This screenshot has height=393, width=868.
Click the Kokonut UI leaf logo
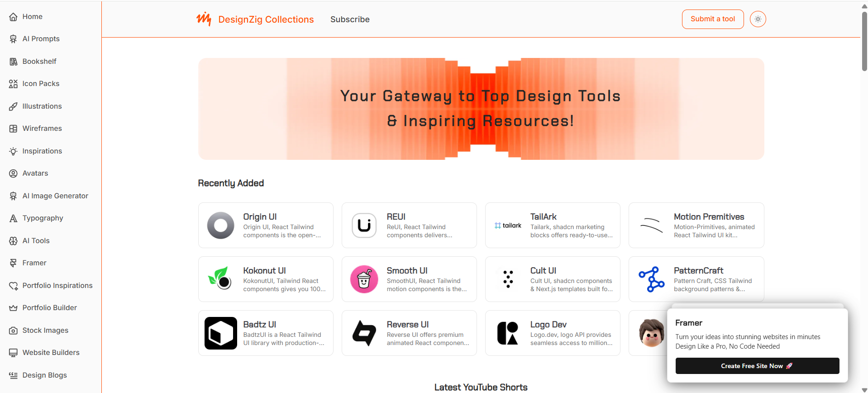[220, 278]
